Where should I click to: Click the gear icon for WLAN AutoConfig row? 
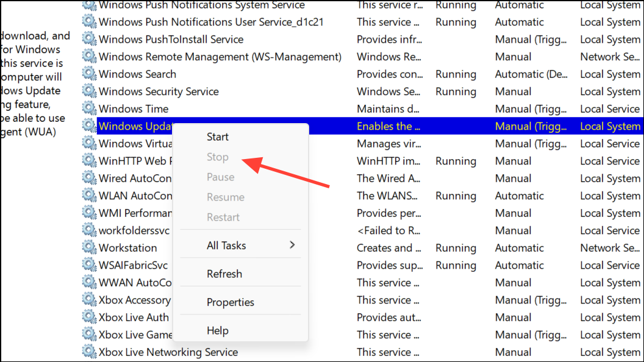[89, 196]
